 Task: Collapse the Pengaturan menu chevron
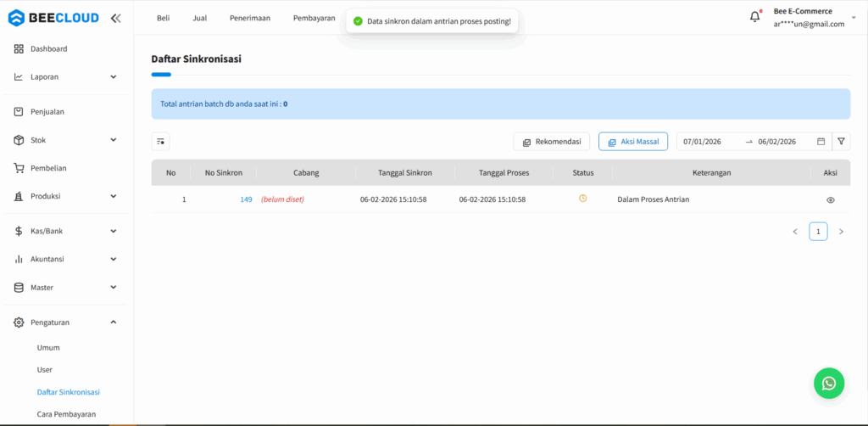pos(114,322)
